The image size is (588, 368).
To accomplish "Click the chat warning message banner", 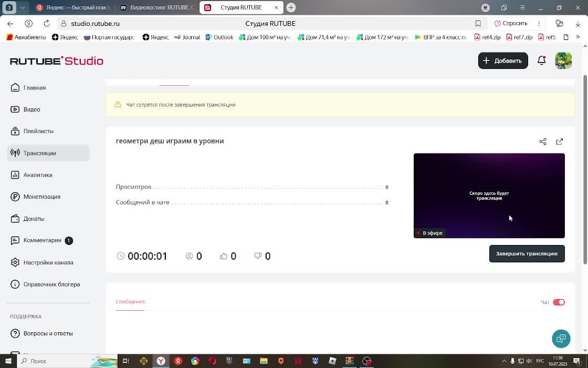I will (340, 105).
